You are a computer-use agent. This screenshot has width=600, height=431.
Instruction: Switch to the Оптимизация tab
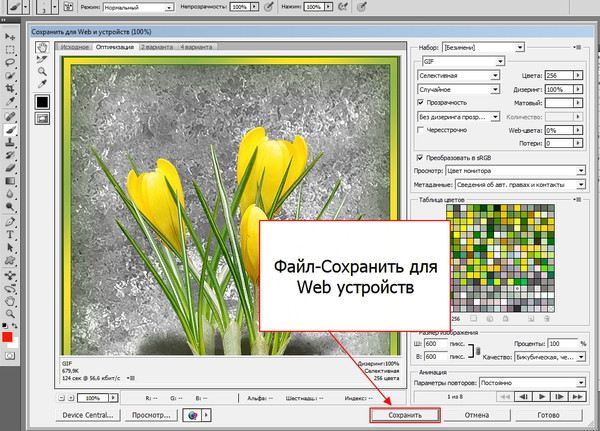click(x=115, y=47)
